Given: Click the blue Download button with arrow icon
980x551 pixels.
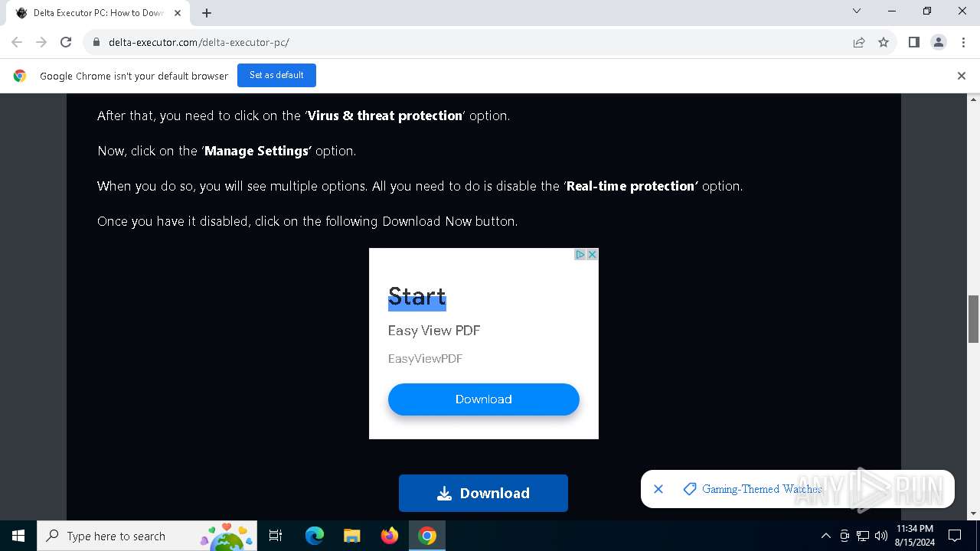Looking at the screenshot, I should pos(483,493).
